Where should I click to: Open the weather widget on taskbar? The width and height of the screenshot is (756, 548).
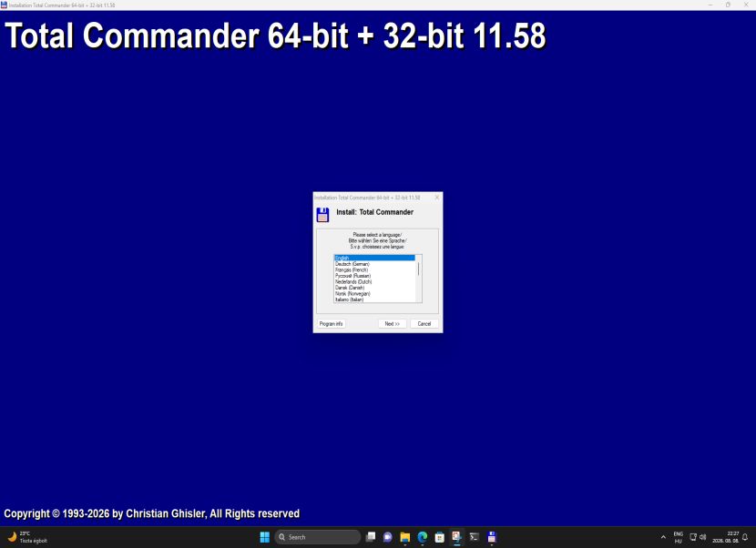pyautogui.click(x=27, y=537)
